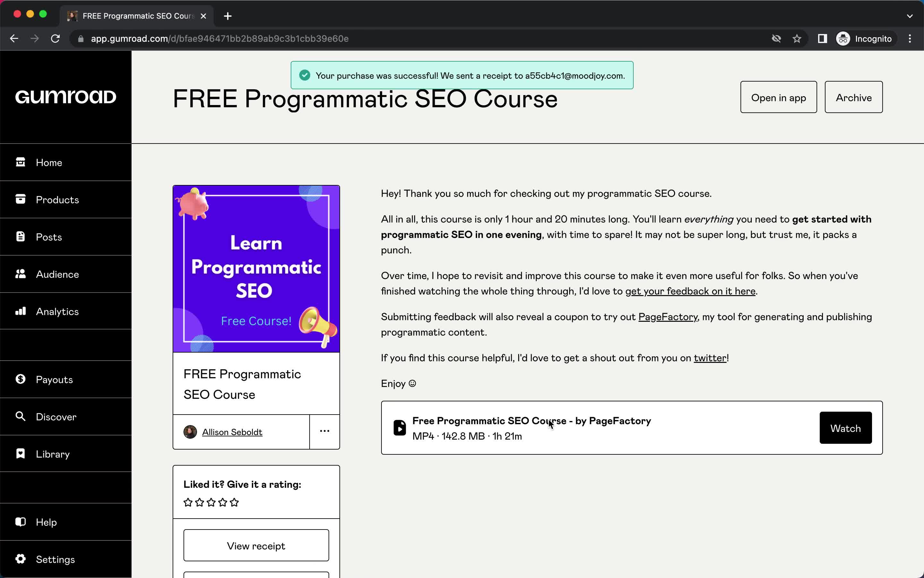Expand the tab search dropdown

tap(910, 16)
